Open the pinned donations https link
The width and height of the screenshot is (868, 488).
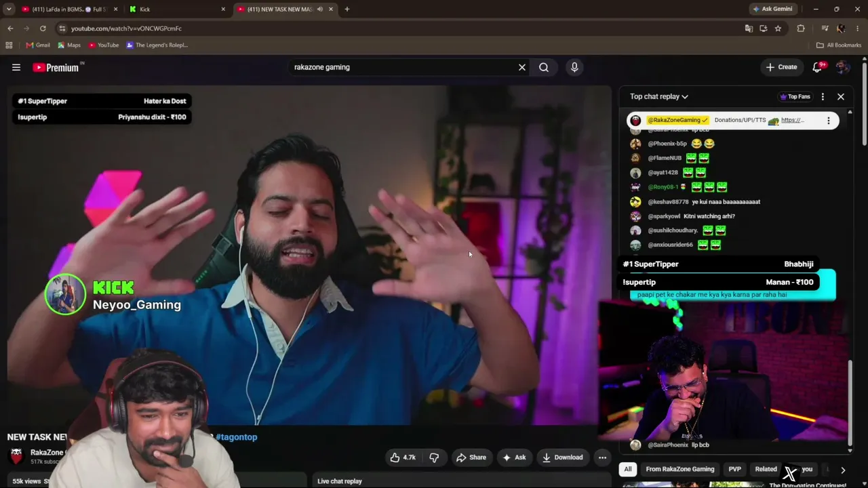click(792, 121)
